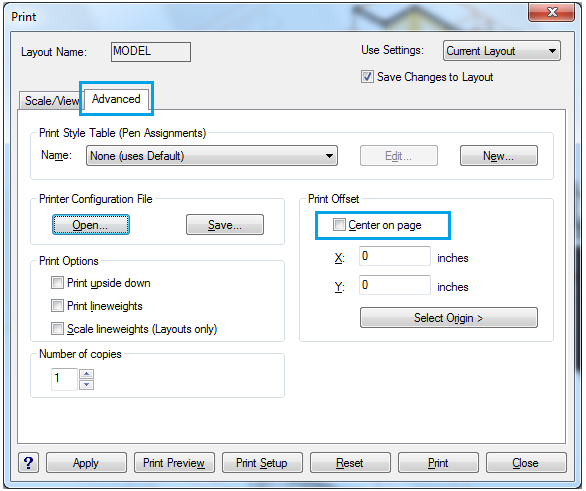The height and width of the screenshot is (491, 586).
Task: Focus the X offset input field
Action: pos(395,256)
